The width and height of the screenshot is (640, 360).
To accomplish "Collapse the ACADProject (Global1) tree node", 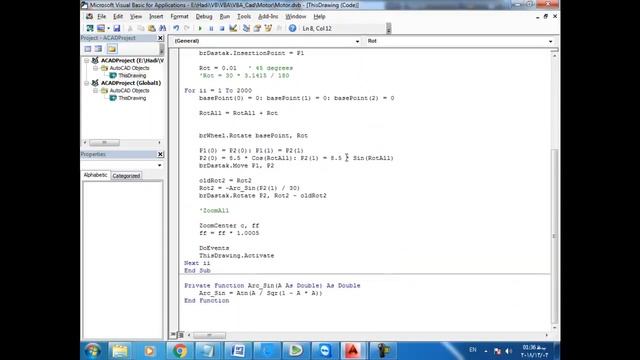I will [87, 83].
